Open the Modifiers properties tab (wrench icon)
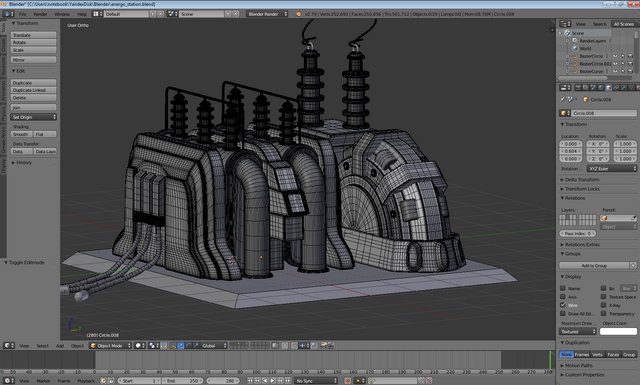This screenshot has height=385, width=640. pos(624,87)
